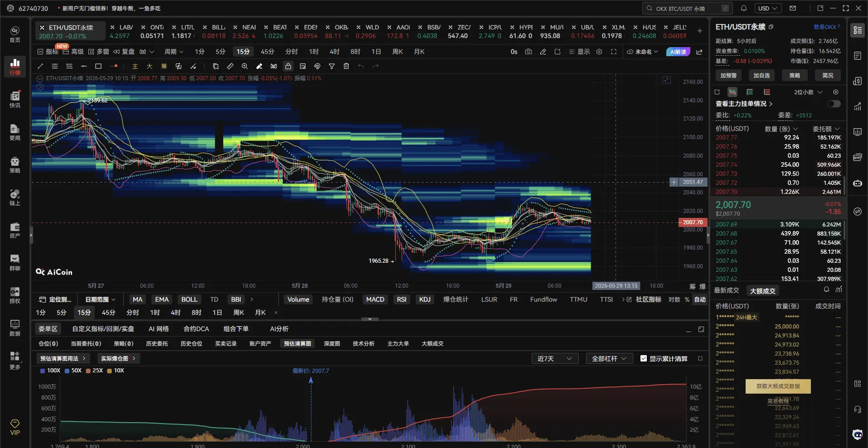Click the lock drawings icon
Image resolution: width=868 pixels, height=448 pixels.
click(x=288, y=66)
